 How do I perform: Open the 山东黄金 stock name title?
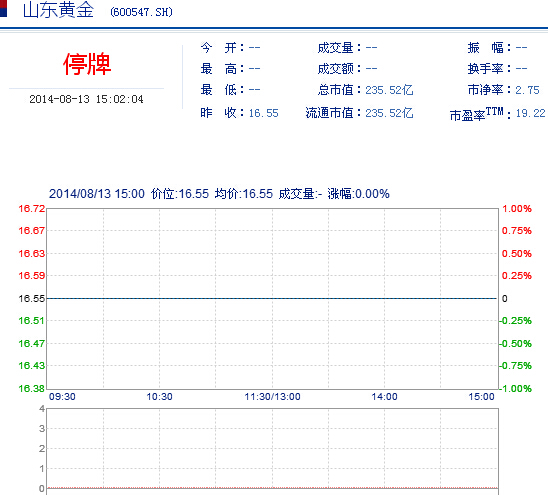[x=58, y=10]
